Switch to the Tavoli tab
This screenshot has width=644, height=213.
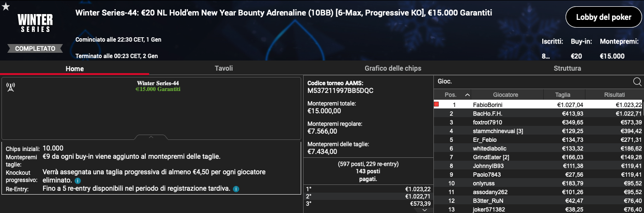point(224,68)
